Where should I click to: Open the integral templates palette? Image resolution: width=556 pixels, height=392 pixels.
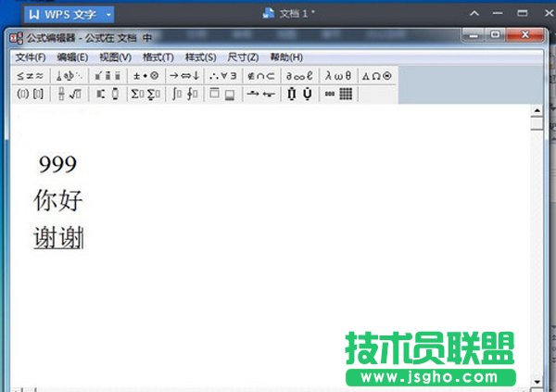(x=184, y=94)
